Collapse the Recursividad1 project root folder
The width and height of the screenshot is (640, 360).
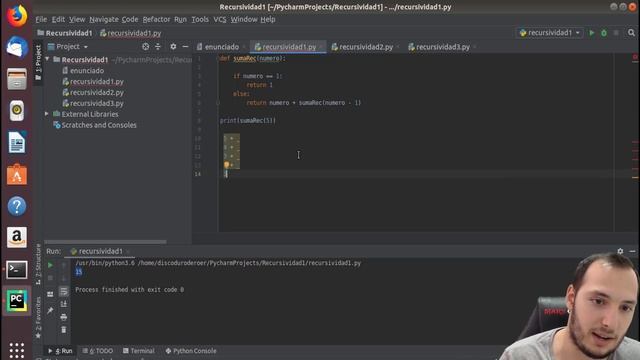click(47, 60)
